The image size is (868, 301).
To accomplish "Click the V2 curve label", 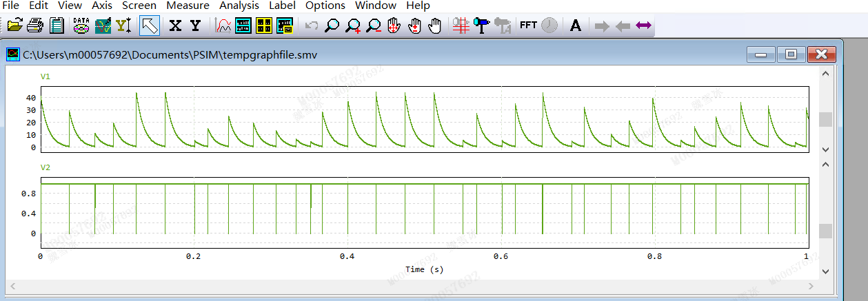I will [x=46, y=167].
